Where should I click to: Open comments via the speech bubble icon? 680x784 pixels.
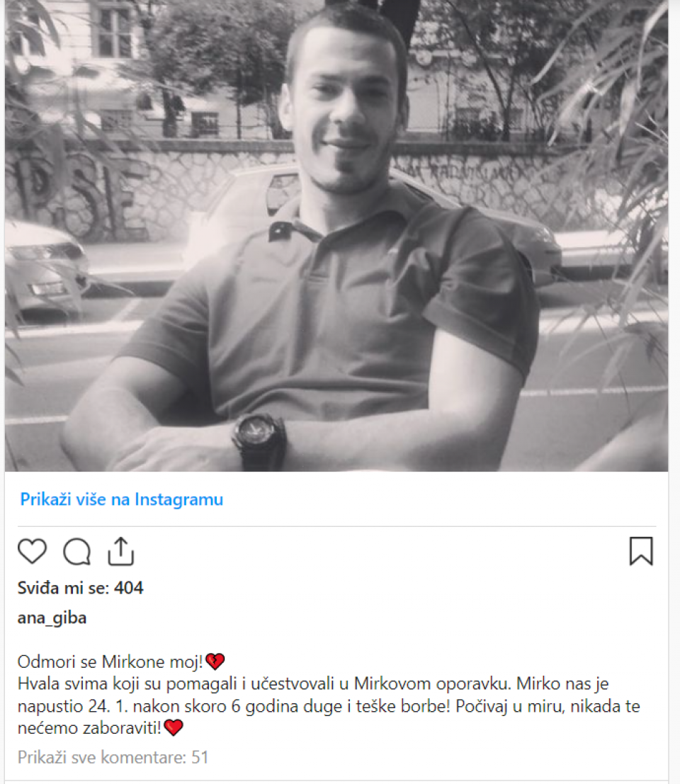pos(77,552)
